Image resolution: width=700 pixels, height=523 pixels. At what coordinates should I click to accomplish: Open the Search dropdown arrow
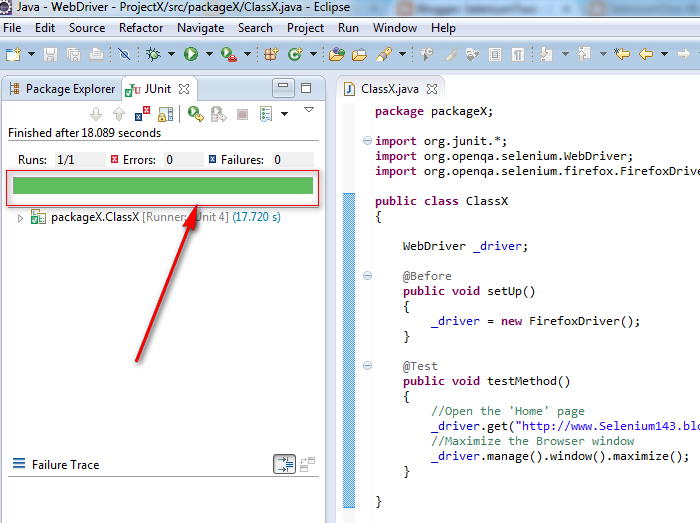point(402,54)
